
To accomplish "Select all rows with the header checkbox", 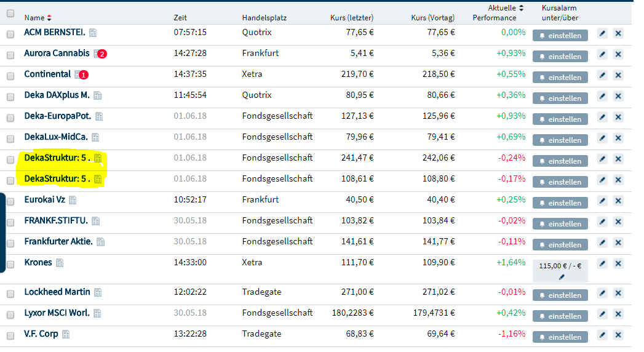I will click(10, 13).
